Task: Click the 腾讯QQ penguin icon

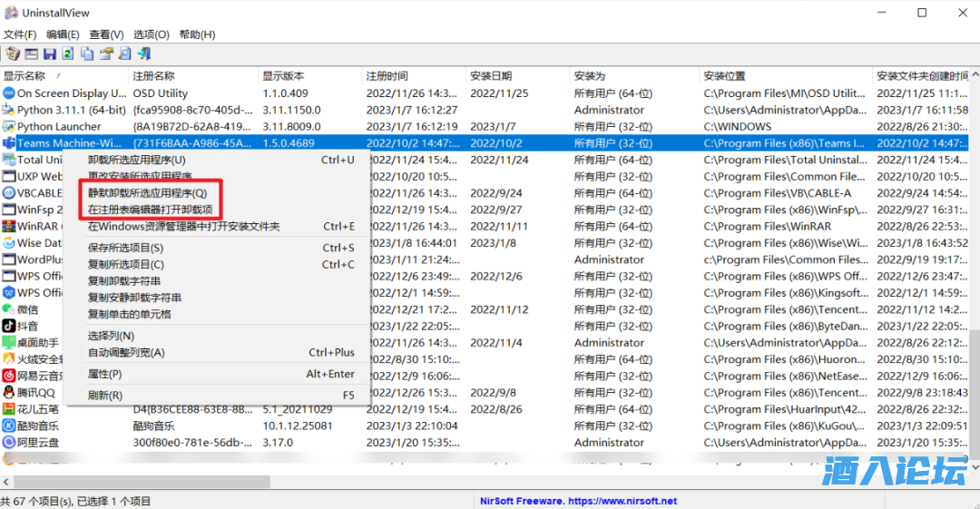Action: pos(9,393)
